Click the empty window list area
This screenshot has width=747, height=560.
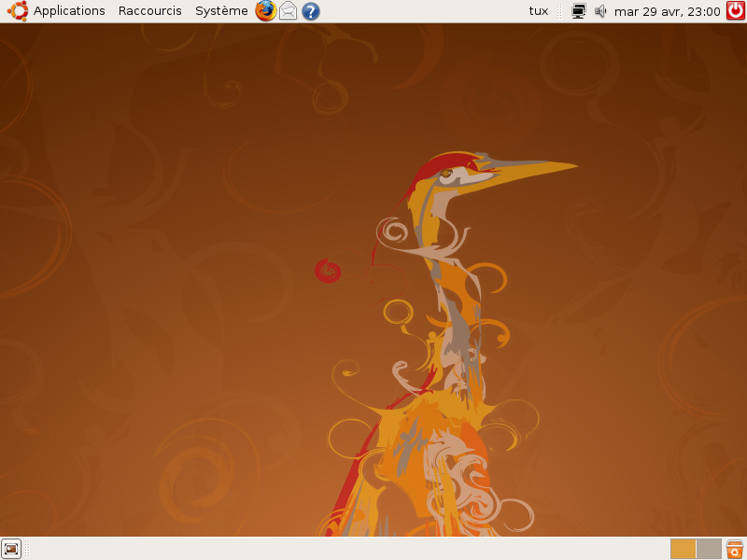pos(345,549)
